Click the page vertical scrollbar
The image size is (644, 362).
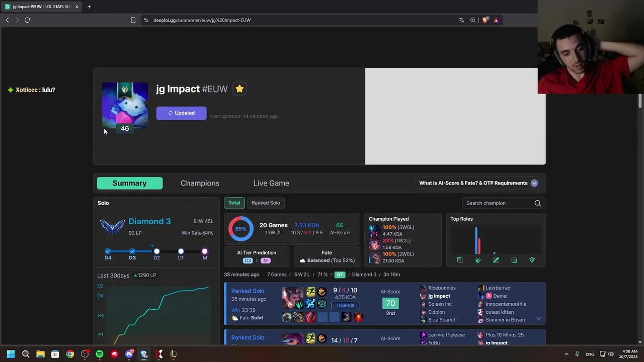(x=640, y=101)
